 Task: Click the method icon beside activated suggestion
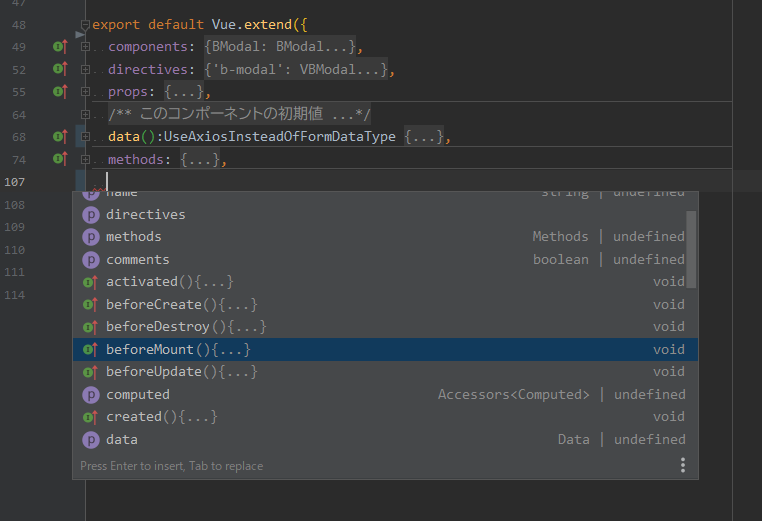click(90, 282)
